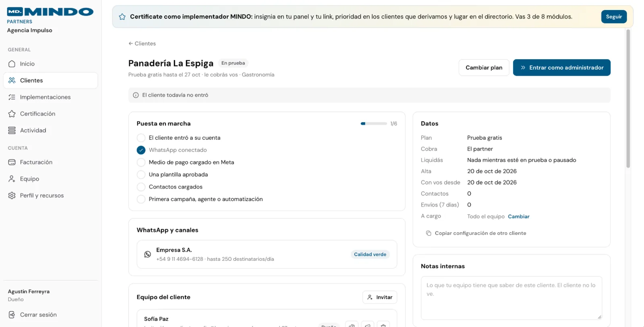Focus the Notas internas text area
Screen dimensions: 644x327
point(512,298)
